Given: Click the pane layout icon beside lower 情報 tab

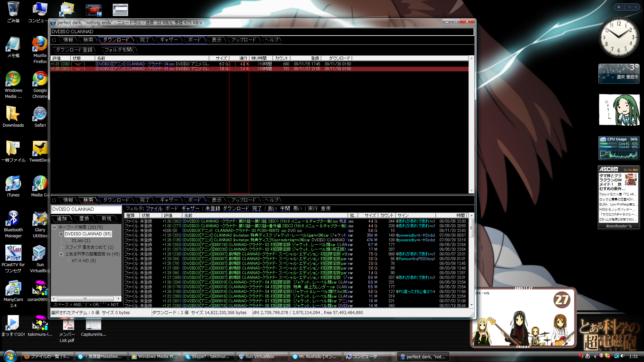Looking at the screenshot, I should tap(54, 200).
